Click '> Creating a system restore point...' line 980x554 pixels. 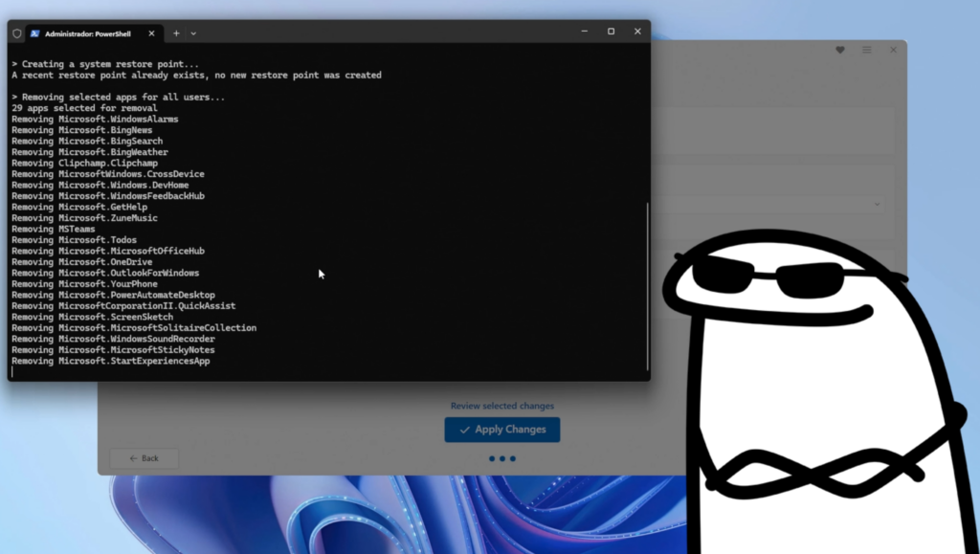point(105,64)
